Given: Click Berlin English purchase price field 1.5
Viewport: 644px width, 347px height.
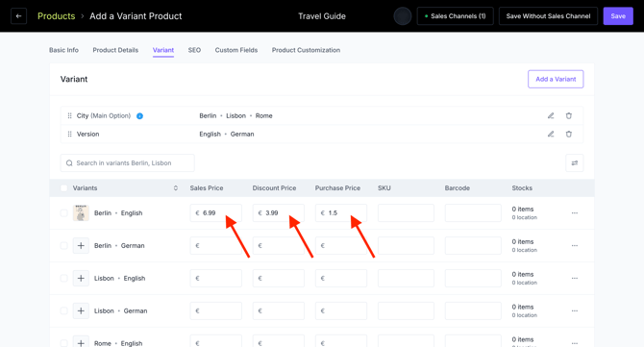Looking at the screenshot, I should 341,213.
